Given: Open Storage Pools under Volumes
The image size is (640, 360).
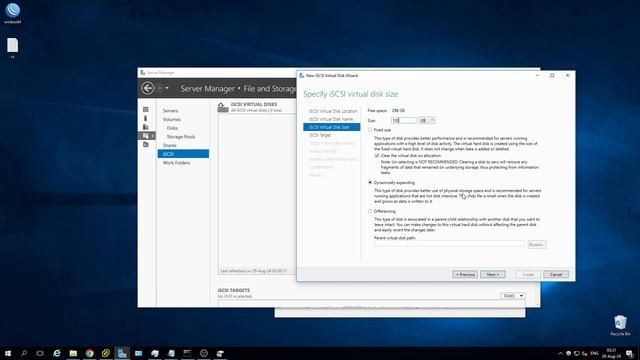Looking at the screenshot, I should [181, 136].
